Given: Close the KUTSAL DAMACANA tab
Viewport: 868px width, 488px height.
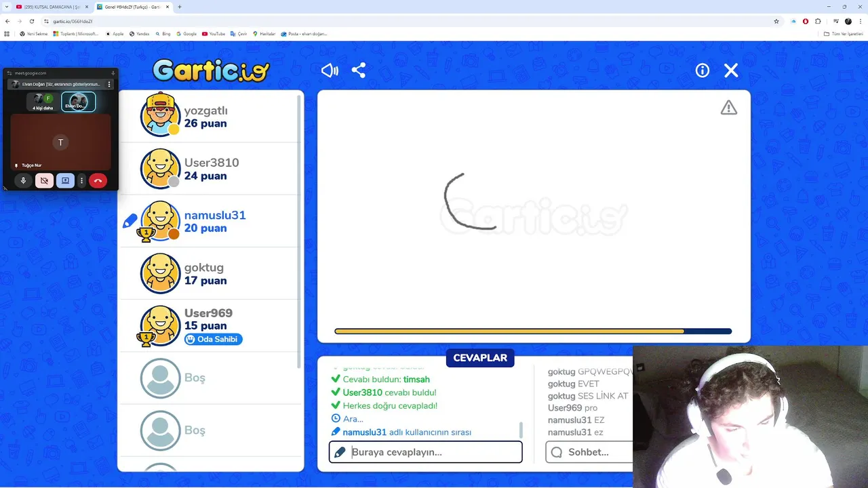Looking at the screenshot, I should coord(86,7).
